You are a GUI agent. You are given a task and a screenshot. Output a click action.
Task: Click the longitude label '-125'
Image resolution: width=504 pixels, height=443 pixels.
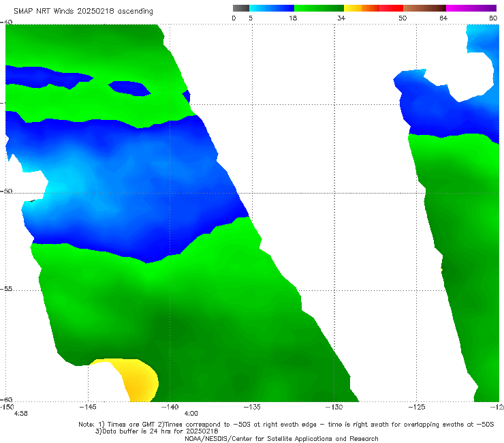coord(417,407)
